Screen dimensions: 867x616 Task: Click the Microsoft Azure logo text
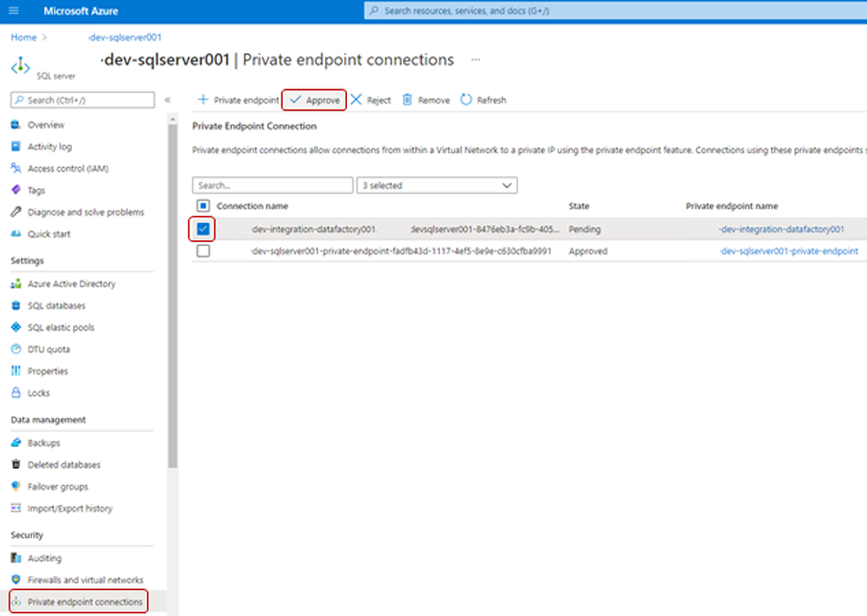pyautogui.click(x=81, y=12)
